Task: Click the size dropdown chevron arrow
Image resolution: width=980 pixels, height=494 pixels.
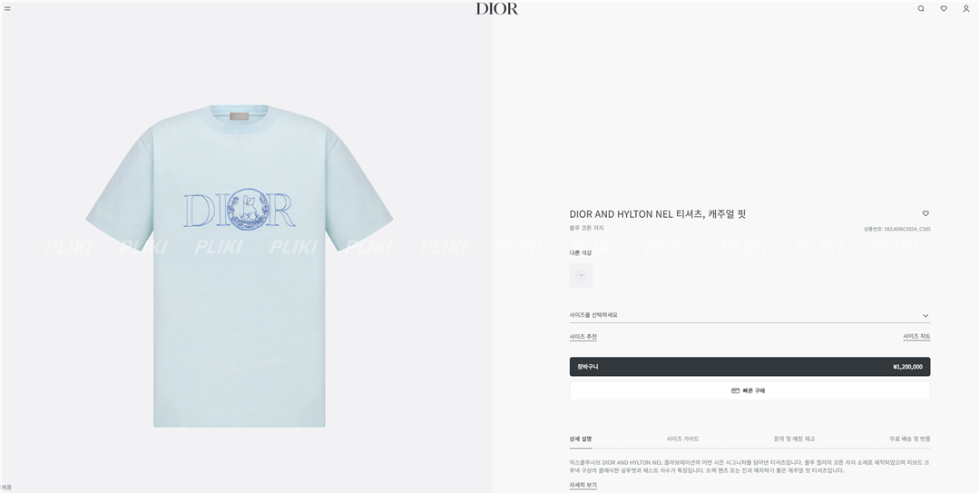Action: point(926,316)
